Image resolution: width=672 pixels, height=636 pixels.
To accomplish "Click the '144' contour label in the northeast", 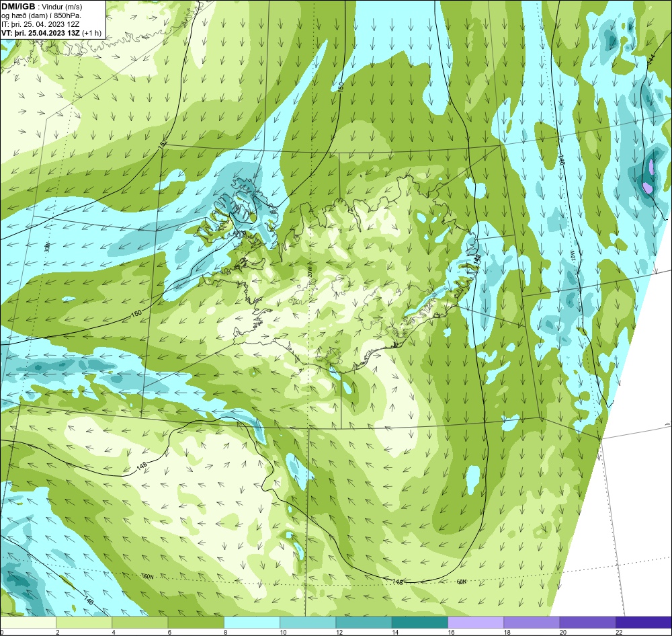I will click(651, 60).
